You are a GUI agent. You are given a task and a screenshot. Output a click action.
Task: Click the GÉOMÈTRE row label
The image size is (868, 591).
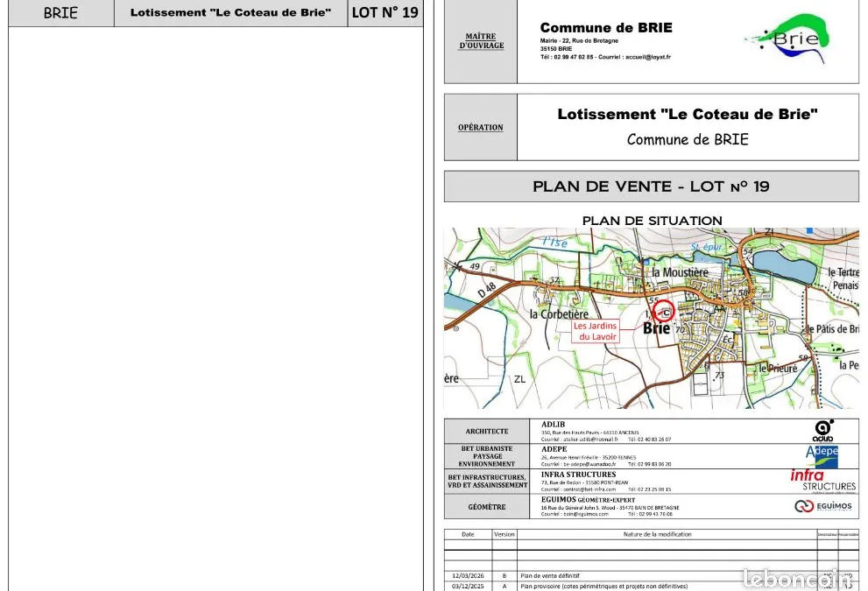pyautogui.click(x=487, y=506)
